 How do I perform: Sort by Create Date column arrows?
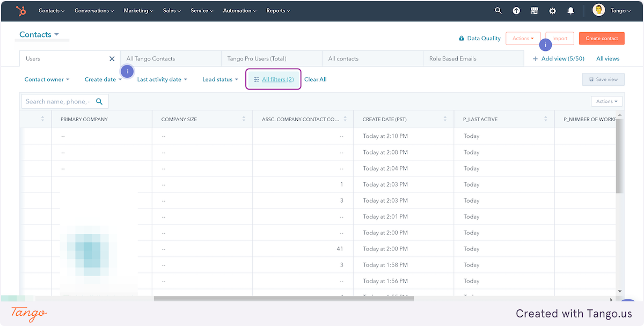pos(445,119)
